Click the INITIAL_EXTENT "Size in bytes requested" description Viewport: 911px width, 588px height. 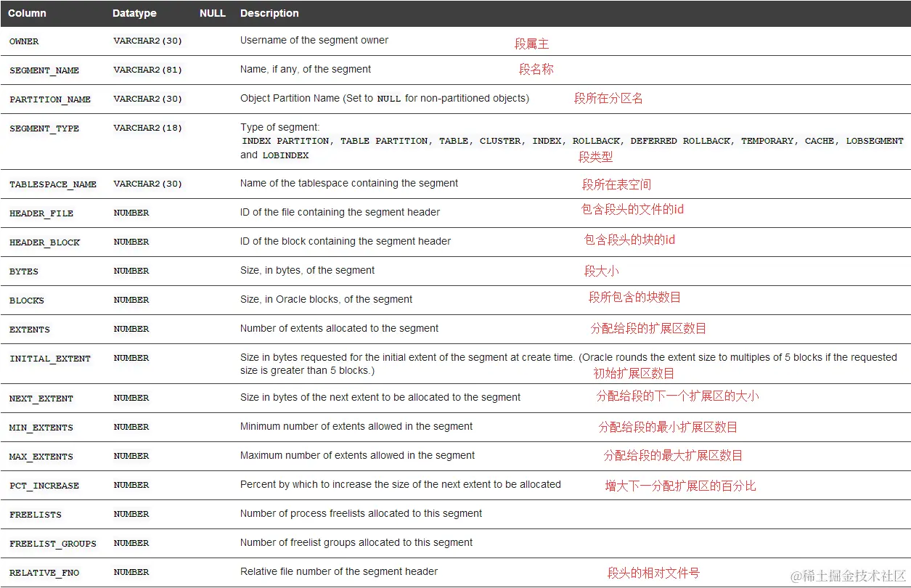[569, 364]
